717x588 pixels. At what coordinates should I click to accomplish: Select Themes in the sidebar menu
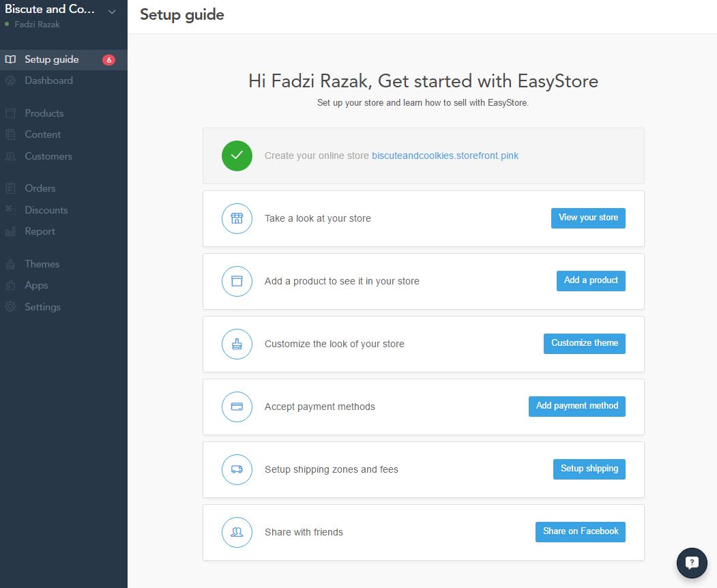tap(42, 264)
